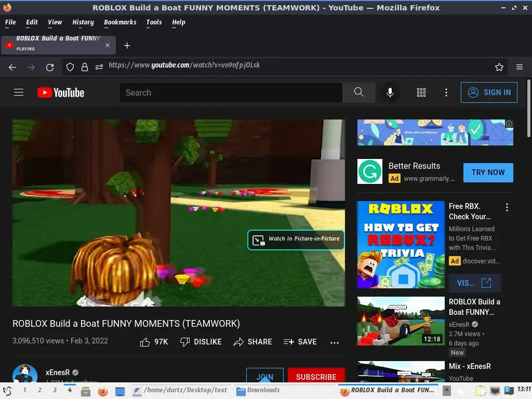
Task: Launch Firefox from the taskbar launcher
Action: pyautogui.click(x=102, y=391)
